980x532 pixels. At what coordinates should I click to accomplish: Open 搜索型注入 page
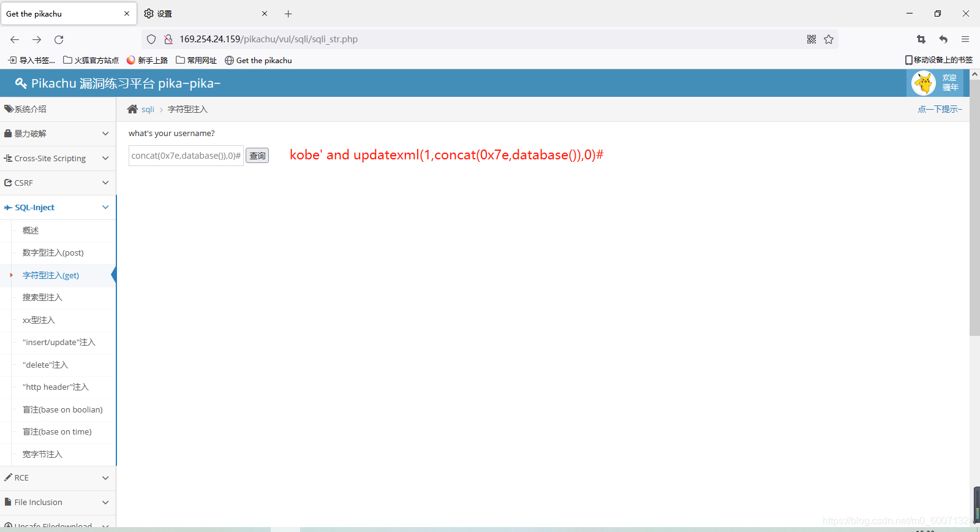tap(42, 297)
